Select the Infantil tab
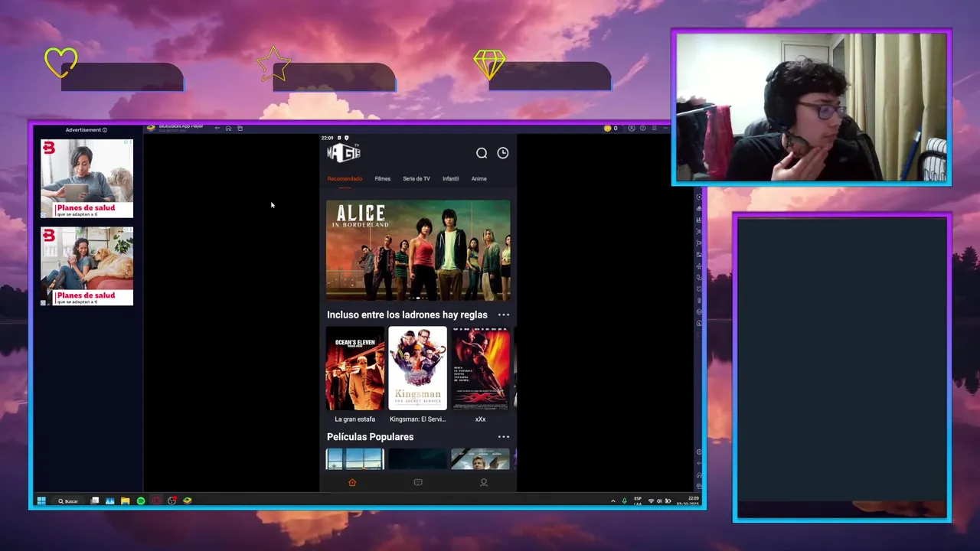Image resolution: width=980 pixels, height=551 pixels. point(450,179)
